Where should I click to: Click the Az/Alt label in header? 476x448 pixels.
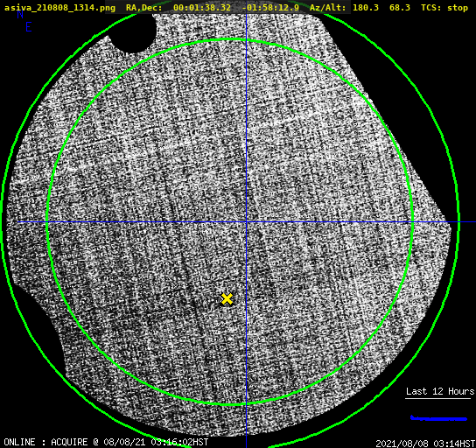pyautogui.click(x=328, y=8)
